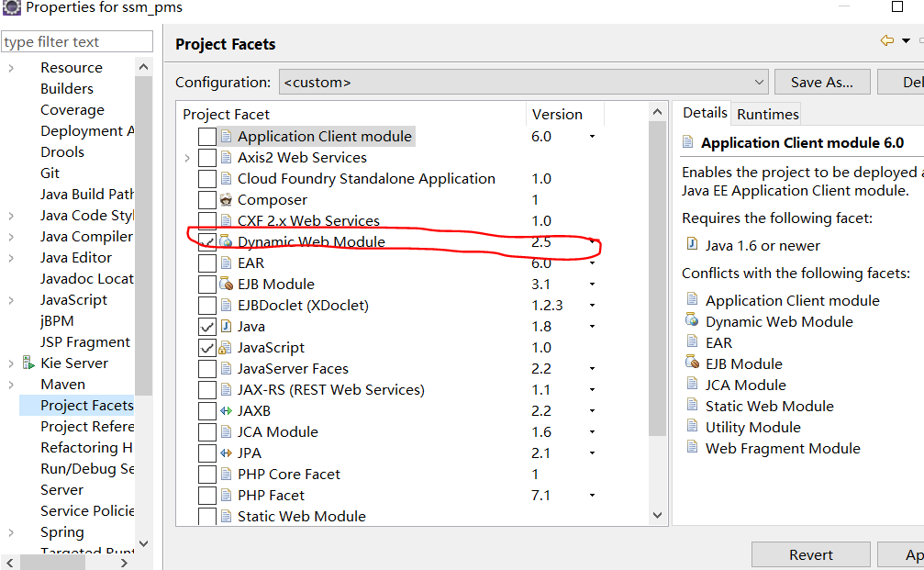Expand the Axis2 Web Services tree node

click(x=187, y=158)
